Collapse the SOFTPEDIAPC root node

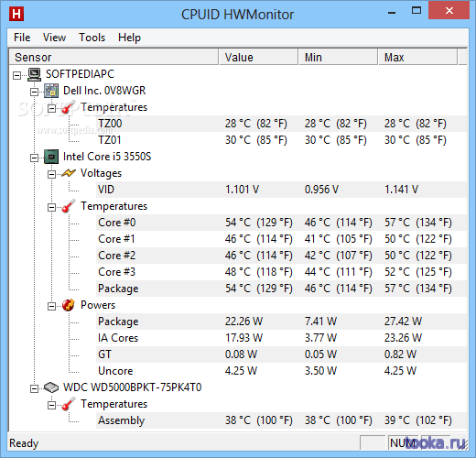click(x=17, y=75)
